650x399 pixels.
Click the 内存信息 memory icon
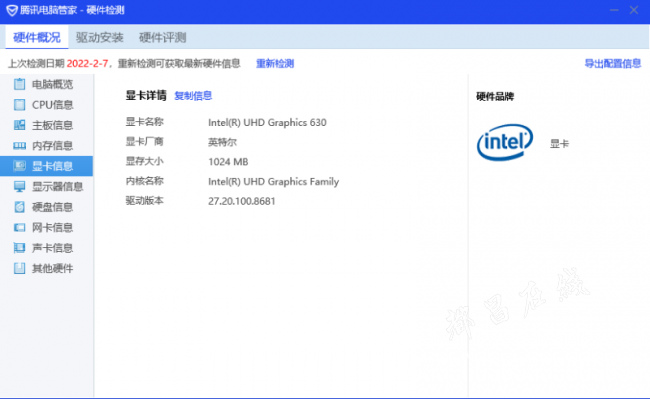tap(19, 145)
